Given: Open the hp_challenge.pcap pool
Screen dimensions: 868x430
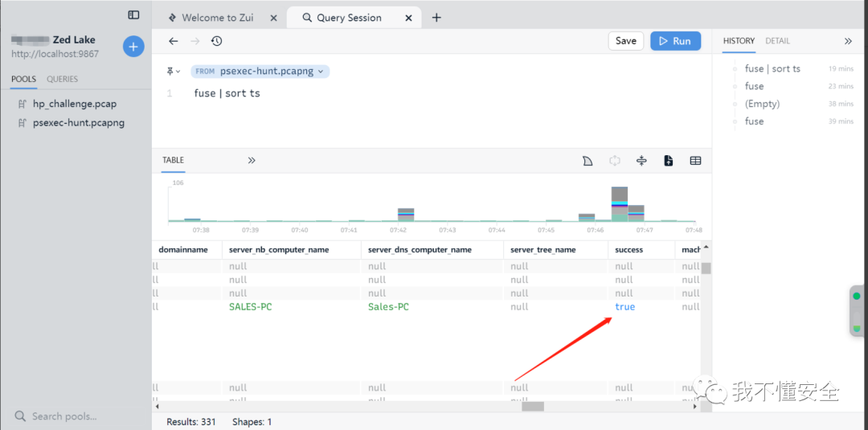Looking at the screenshot, I should pyautogui.click(x=75, y=104).
